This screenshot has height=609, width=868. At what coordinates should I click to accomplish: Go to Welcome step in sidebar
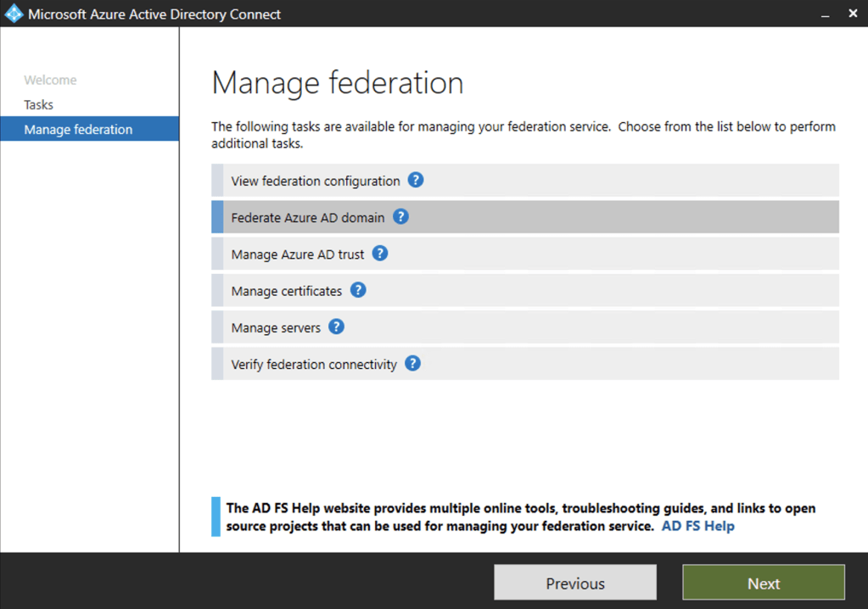coord(50,81)
